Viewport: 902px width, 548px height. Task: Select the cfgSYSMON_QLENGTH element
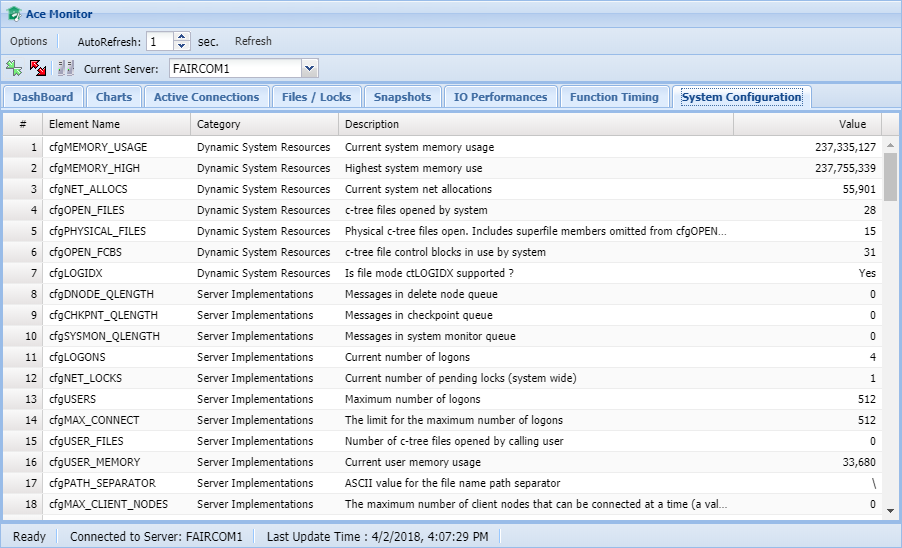(x=104, y=336)
